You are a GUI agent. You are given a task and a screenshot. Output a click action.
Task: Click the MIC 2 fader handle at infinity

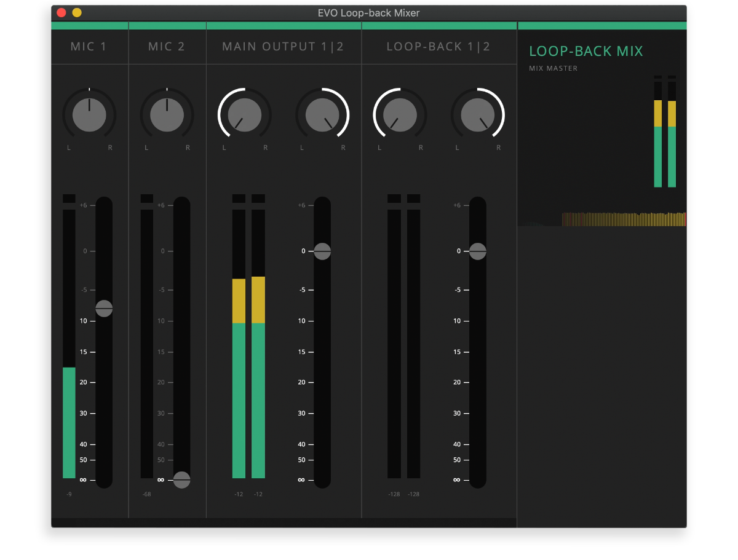181,479
